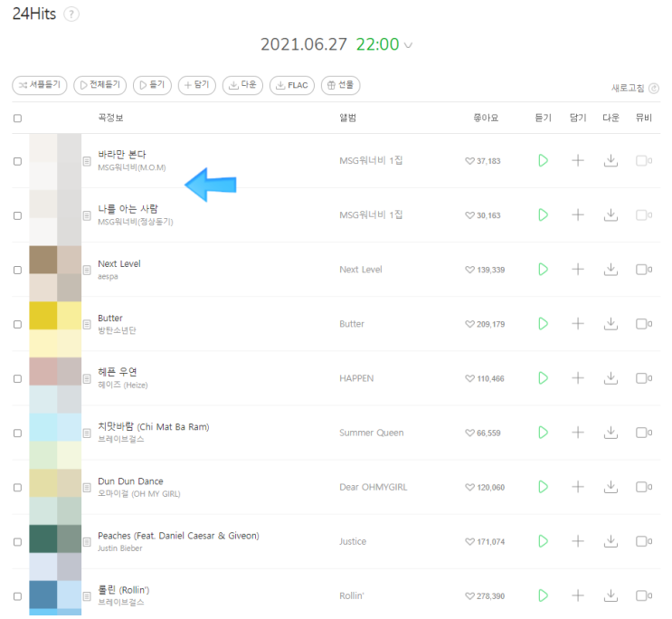Play the song 롤린 (Rollin')
The height and width of the screenshot is (619, 672).
tap(543, 595)
